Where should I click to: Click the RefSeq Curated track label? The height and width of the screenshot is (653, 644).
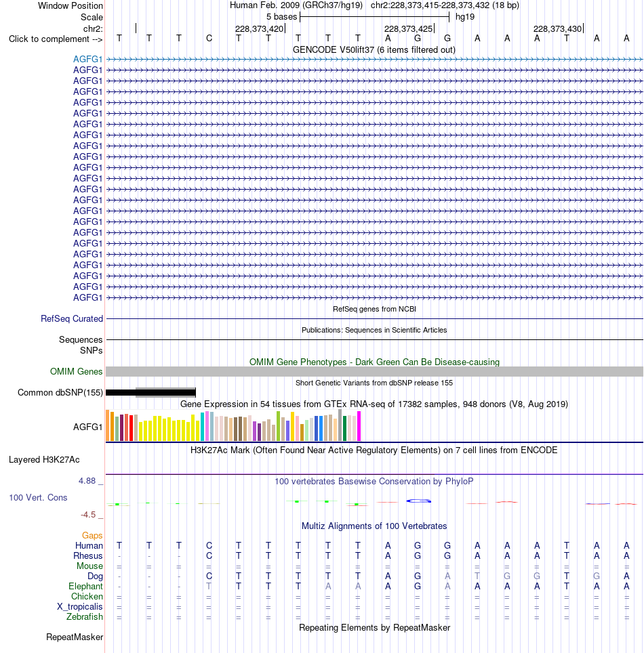click(x=72, y=318)
